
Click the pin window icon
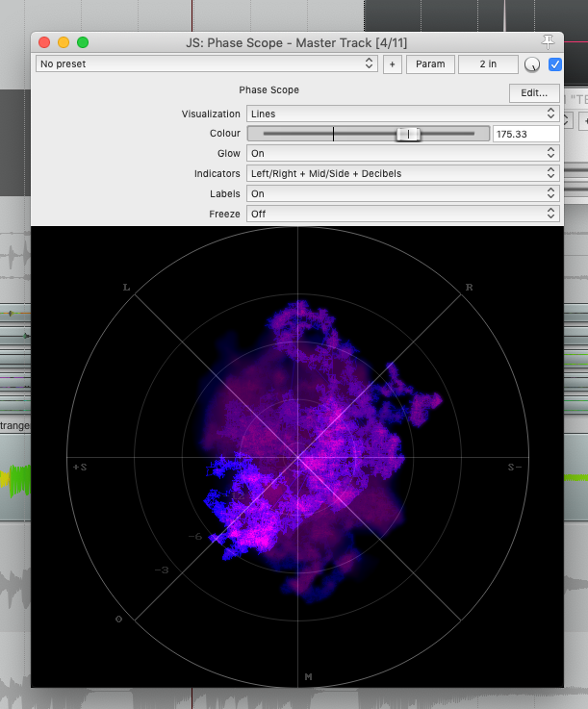[548, 42]
